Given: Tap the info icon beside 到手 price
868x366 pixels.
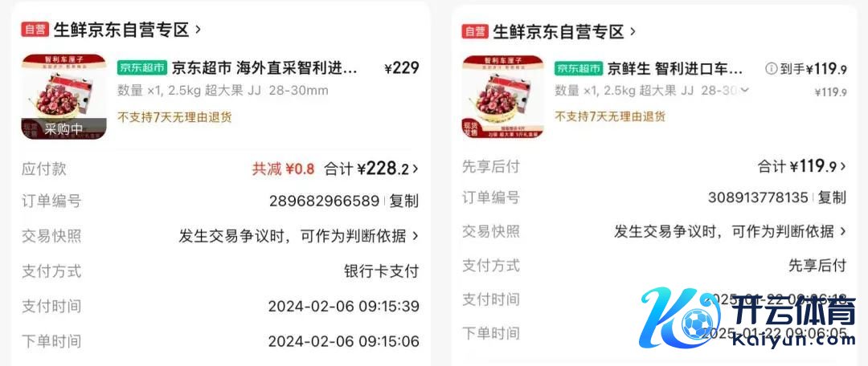Looking at the screenshot, I should 771,68.
